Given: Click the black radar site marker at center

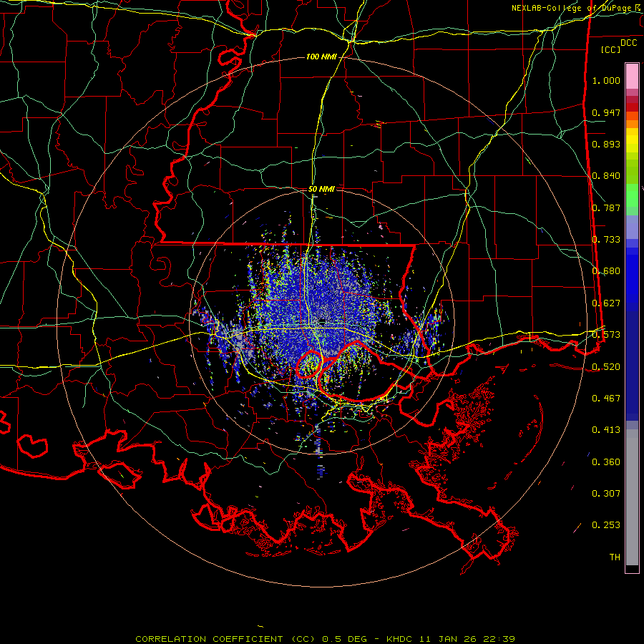Looking at the screenshot, I should coord(323,321).
